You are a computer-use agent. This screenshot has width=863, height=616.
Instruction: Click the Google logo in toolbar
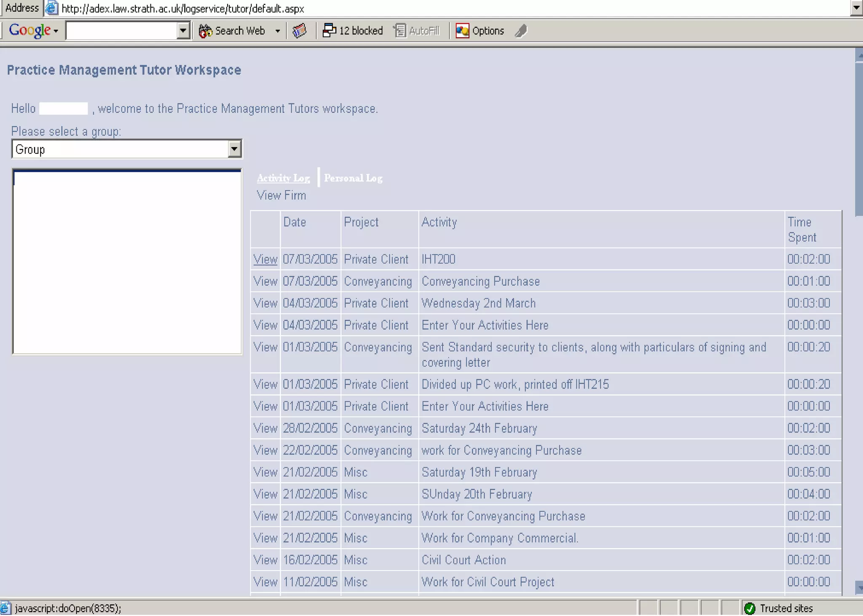coord(29,30)
